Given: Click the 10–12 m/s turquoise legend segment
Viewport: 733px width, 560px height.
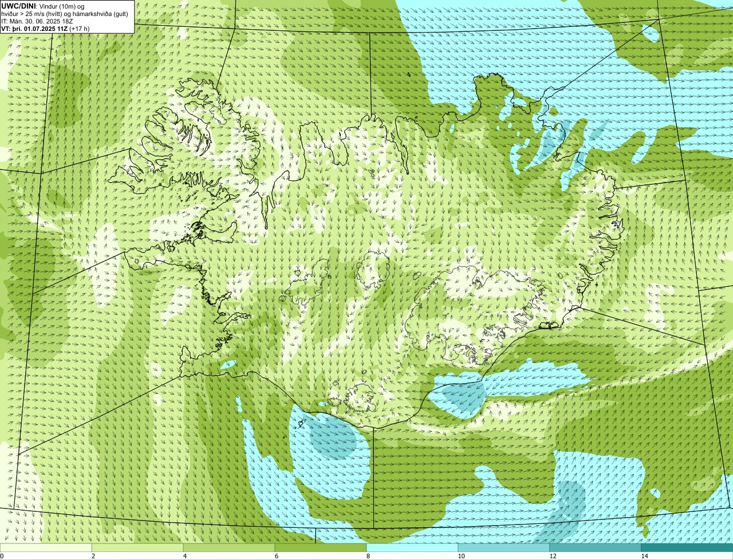Looking at the screenshot, I should click(504, 547).
